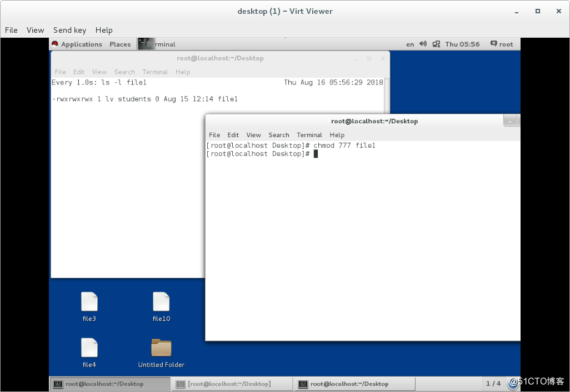Select the file3 desktop icon

(89, 307)
